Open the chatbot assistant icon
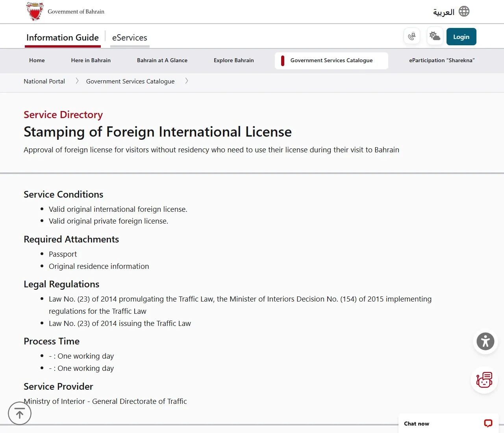The height and width of the screenshot is (433, 504). [x=484, y=380]
